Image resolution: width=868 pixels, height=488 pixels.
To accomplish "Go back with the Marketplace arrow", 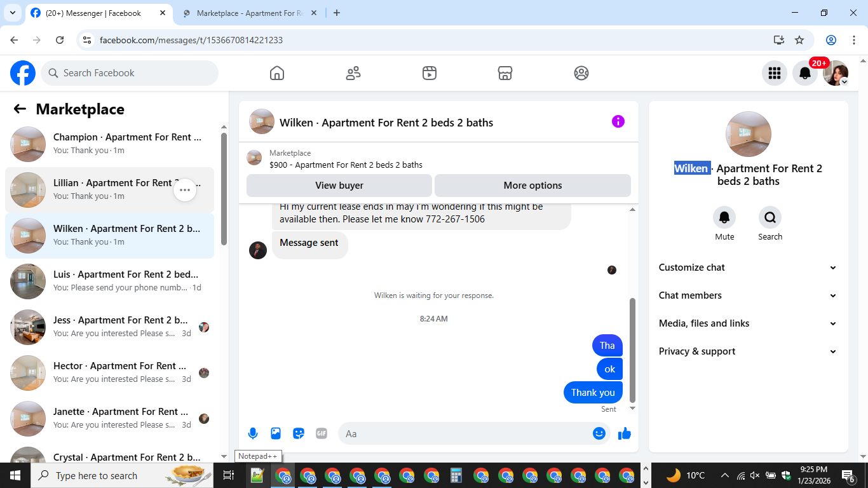I will pyautogui.click(x=20, y=109).
